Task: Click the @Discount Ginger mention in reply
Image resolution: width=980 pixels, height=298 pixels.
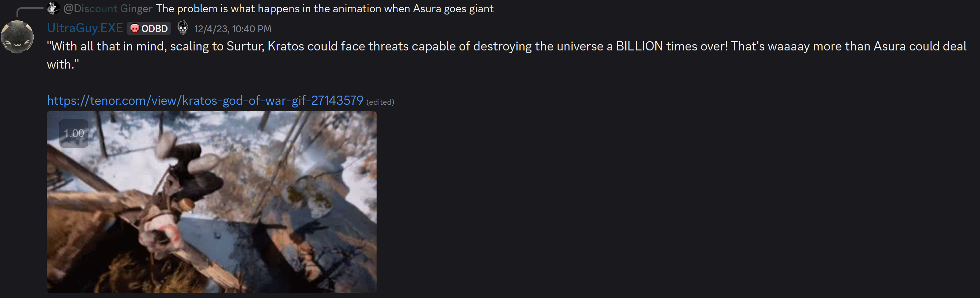Action: pos(108,8)
